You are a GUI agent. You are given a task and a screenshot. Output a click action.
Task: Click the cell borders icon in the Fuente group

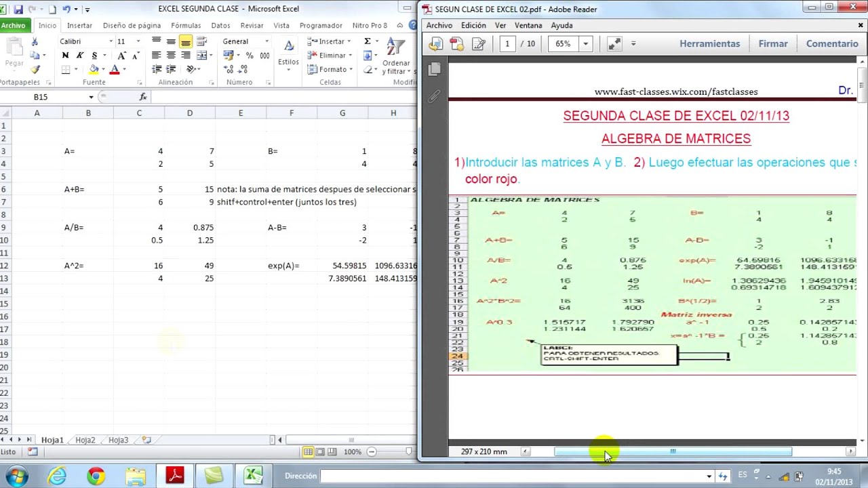point(66,69)
